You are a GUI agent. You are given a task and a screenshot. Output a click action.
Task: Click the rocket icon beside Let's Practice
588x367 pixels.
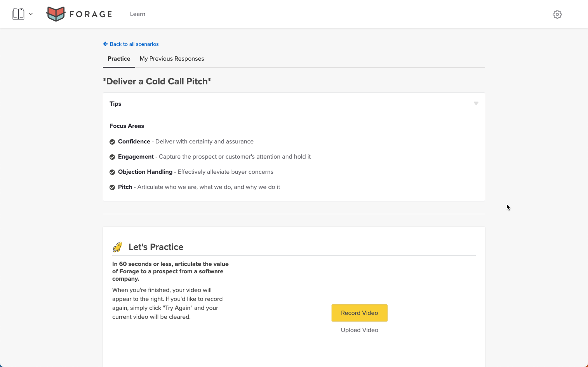pos(117,247)
